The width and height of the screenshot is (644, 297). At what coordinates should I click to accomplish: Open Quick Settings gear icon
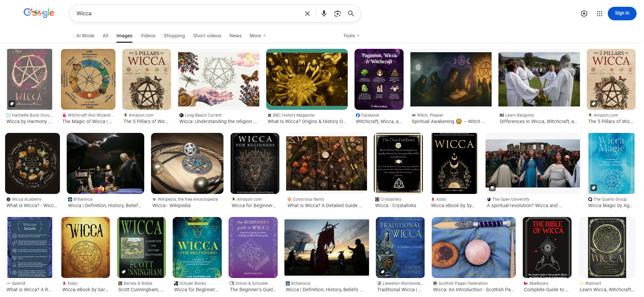pyautogui.click(x=584, y=14)
